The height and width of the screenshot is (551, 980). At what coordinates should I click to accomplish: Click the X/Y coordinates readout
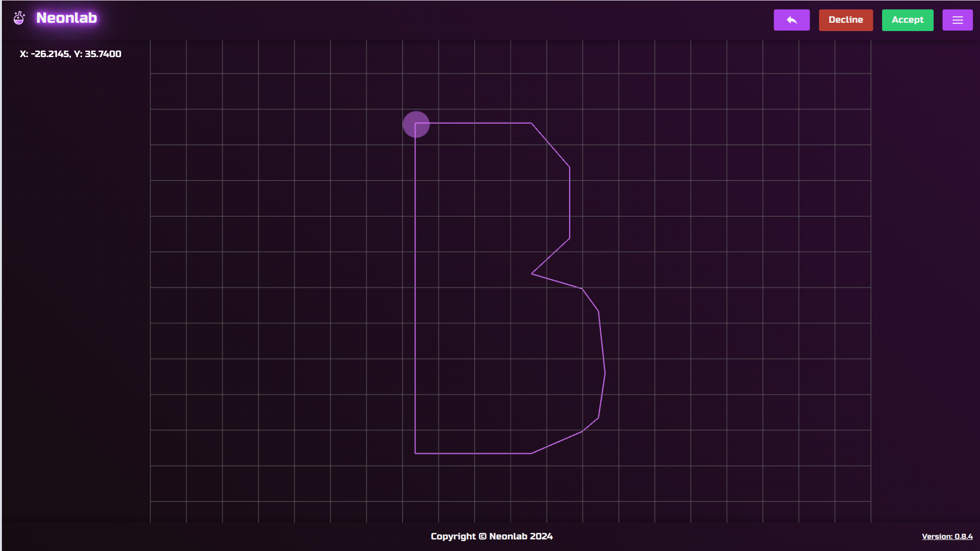pos(71,54)
